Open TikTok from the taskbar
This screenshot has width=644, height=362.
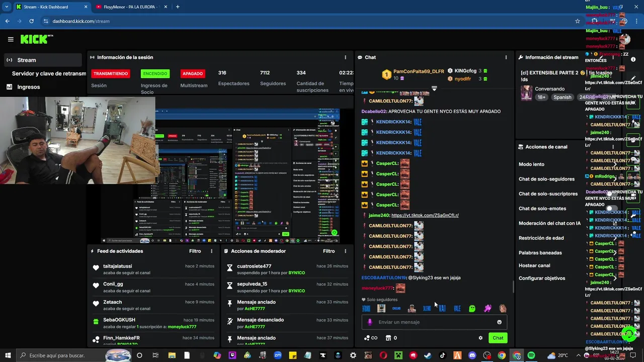[x=442, y=355]
